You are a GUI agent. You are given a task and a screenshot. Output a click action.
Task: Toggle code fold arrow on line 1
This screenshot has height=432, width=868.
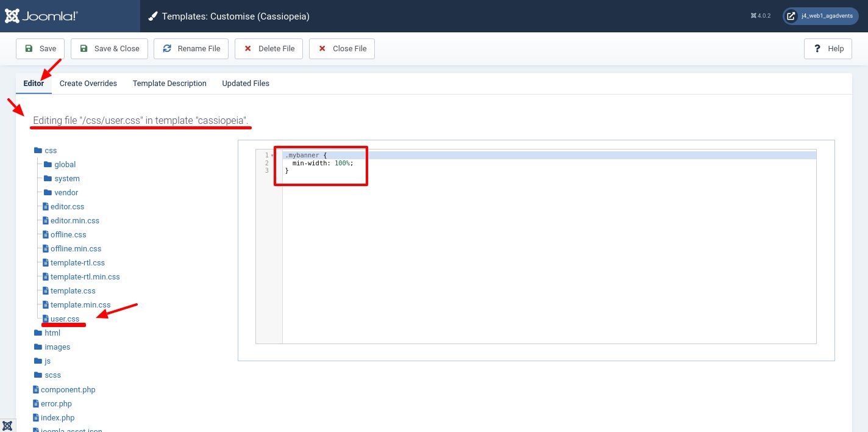pyautogui.click(x=272, y=156)
